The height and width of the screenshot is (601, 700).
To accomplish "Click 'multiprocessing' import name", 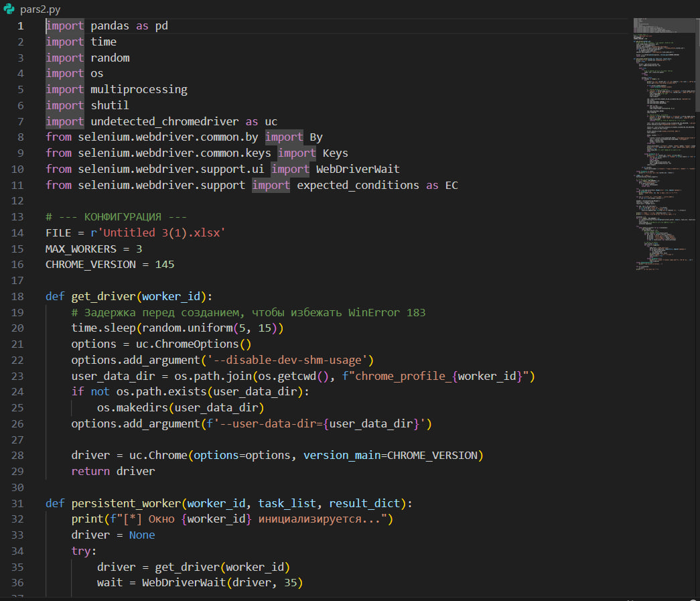I will 139,90.
